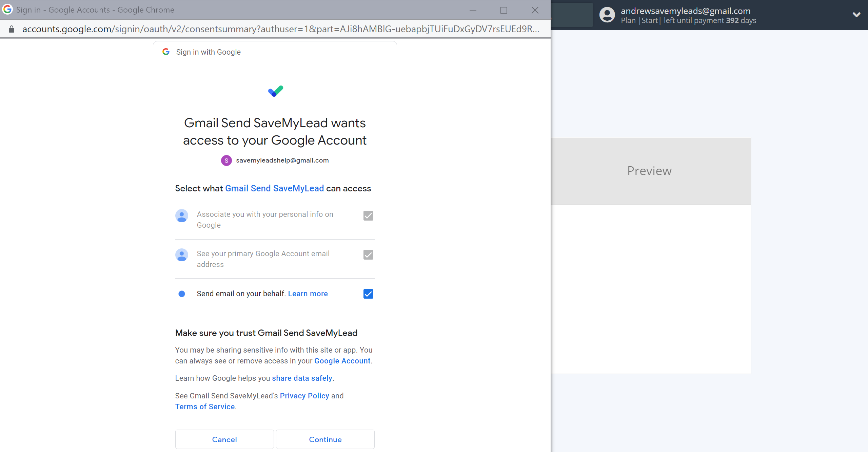Click 'Sign in with Google' header text

click(x=209, y=52)
